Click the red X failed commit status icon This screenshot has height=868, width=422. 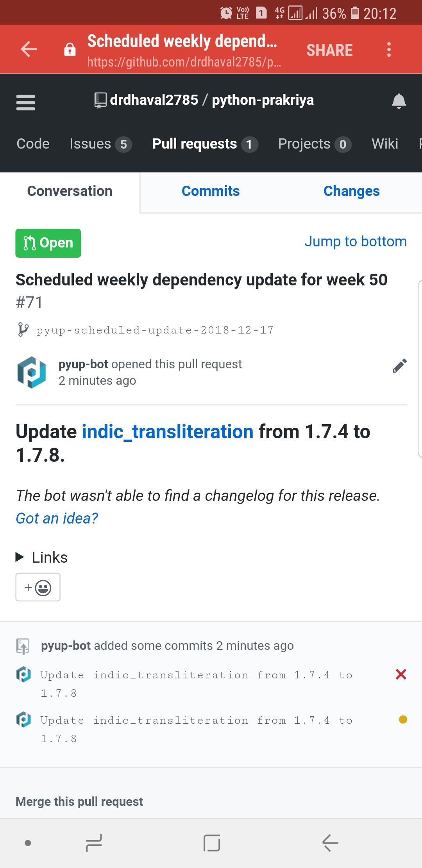pos(401,674)
